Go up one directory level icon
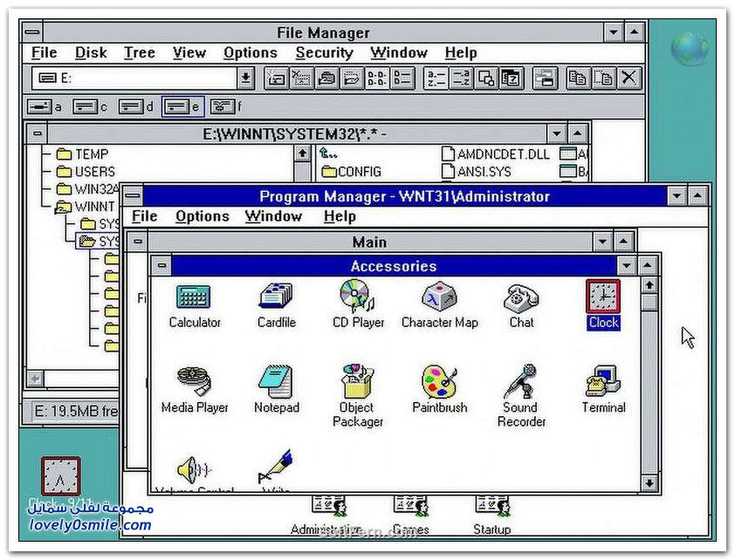Image resolution: width=735 pixels, height=560 pixels. (x=328, y=154)
